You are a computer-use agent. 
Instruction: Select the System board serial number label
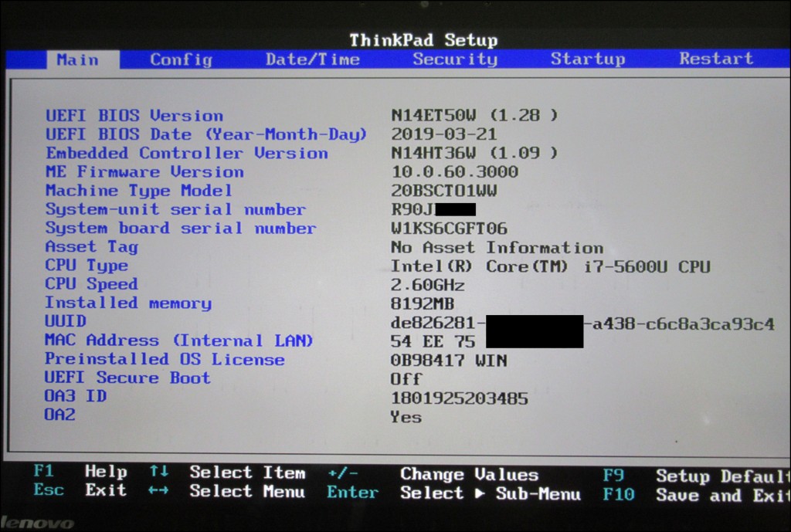[181, 228]
